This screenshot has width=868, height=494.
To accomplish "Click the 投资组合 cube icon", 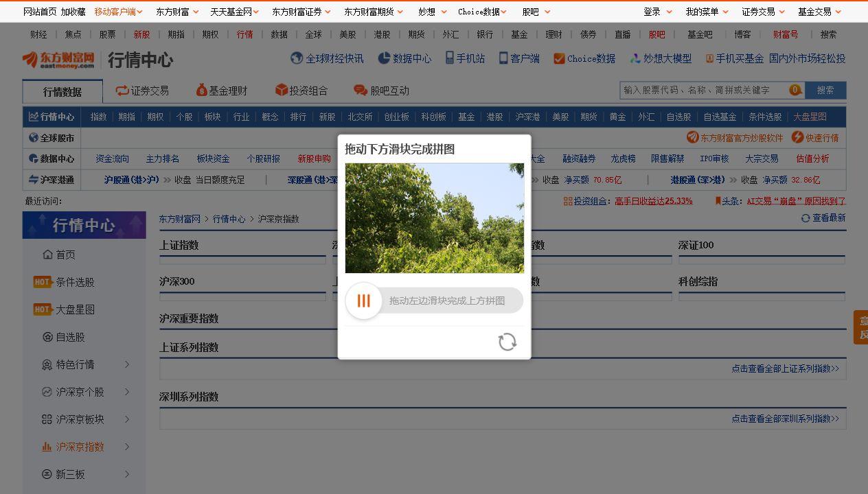I will pyautogui.click(x=281, y=90).
